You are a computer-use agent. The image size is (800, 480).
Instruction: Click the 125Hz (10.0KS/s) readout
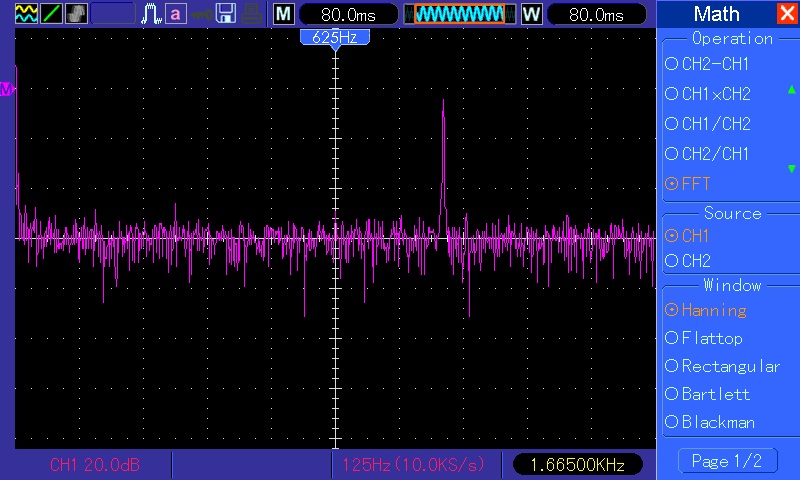[413, 465]
